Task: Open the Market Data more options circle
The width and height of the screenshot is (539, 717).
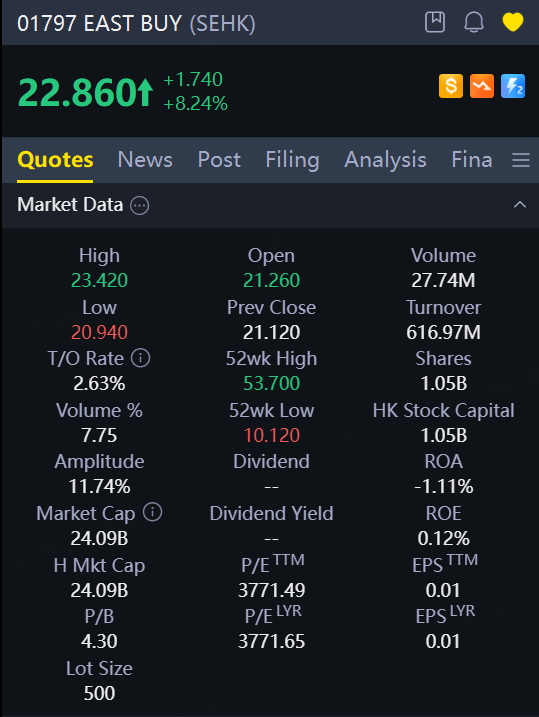Action: click(x=140, y=206)
